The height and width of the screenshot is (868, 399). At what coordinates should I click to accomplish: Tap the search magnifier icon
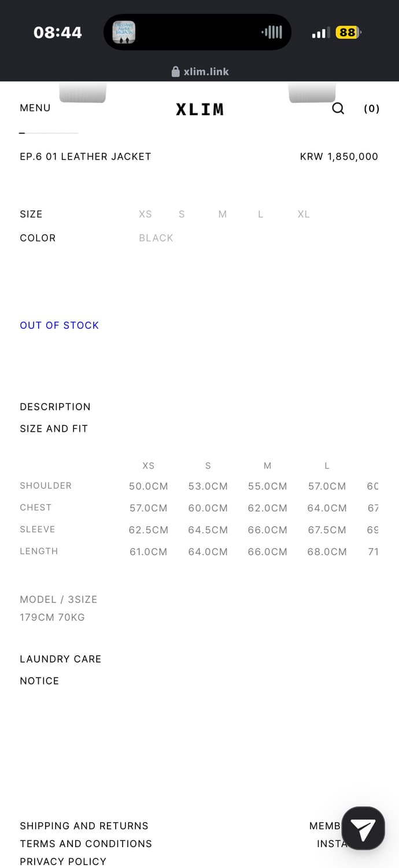pos(338,108)
